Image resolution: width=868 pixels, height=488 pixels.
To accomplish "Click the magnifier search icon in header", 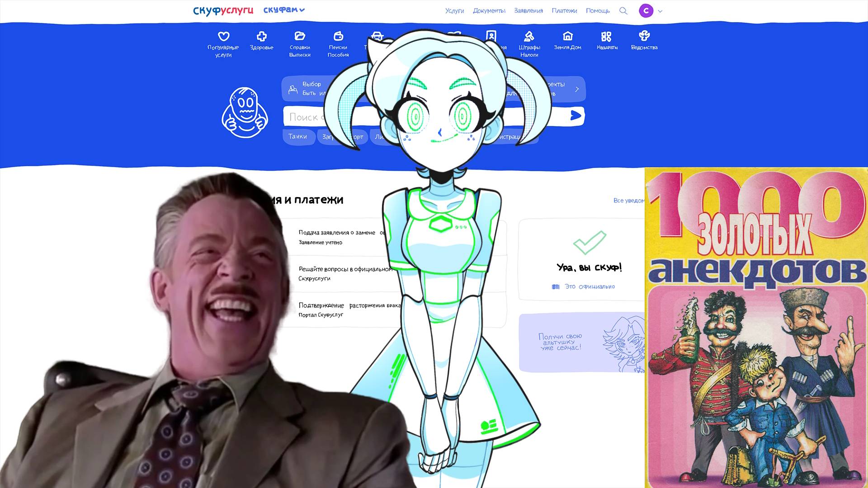I will (x=623, y=11).
